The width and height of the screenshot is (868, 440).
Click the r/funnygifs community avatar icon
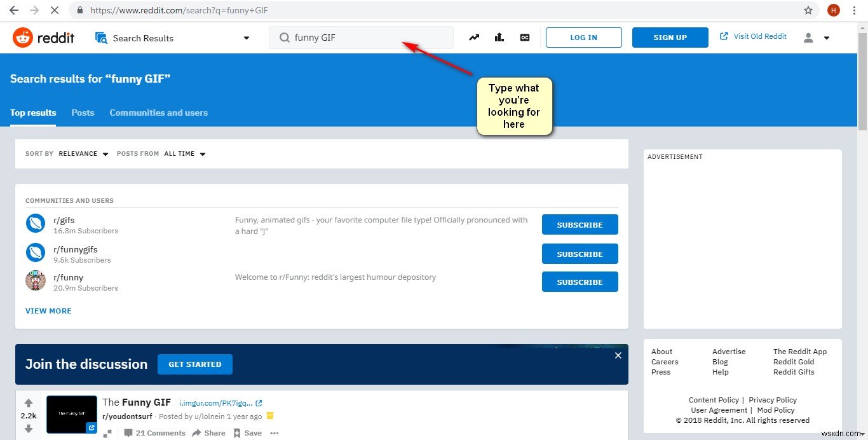pos(36,252)
